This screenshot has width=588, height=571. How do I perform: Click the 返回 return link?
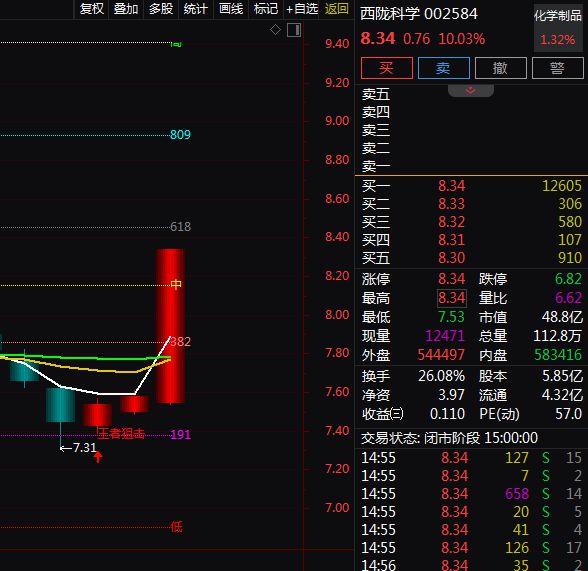[x=336, y=9]
